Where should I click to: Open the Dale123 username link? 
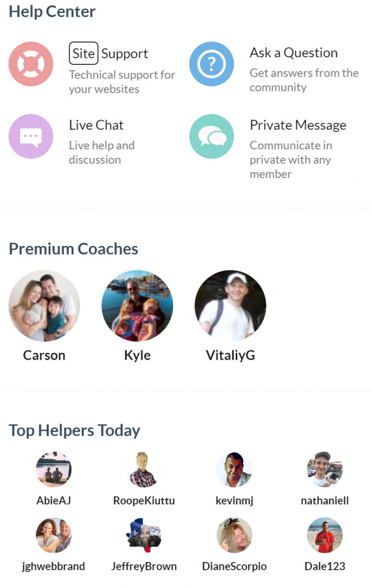(325, 566)
